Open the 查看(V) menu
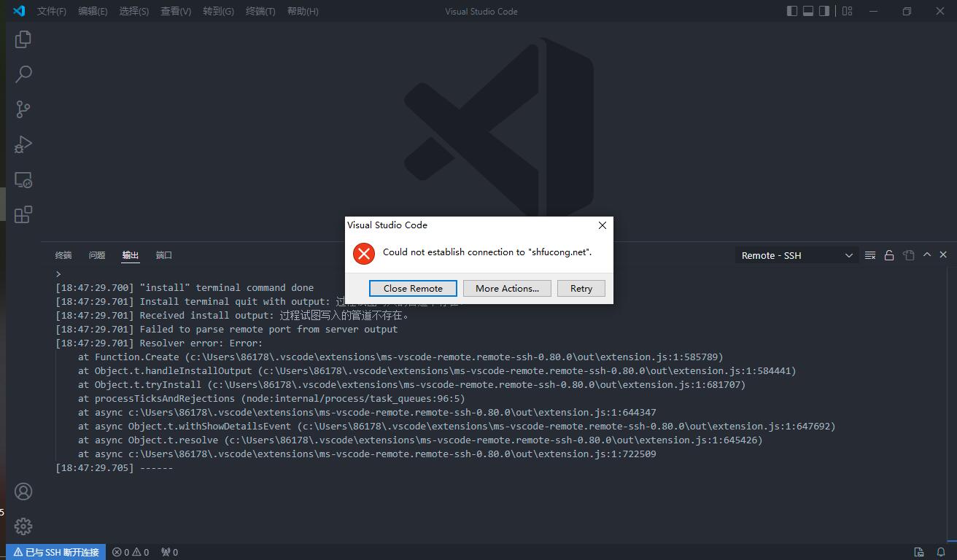 pos(176,11)
